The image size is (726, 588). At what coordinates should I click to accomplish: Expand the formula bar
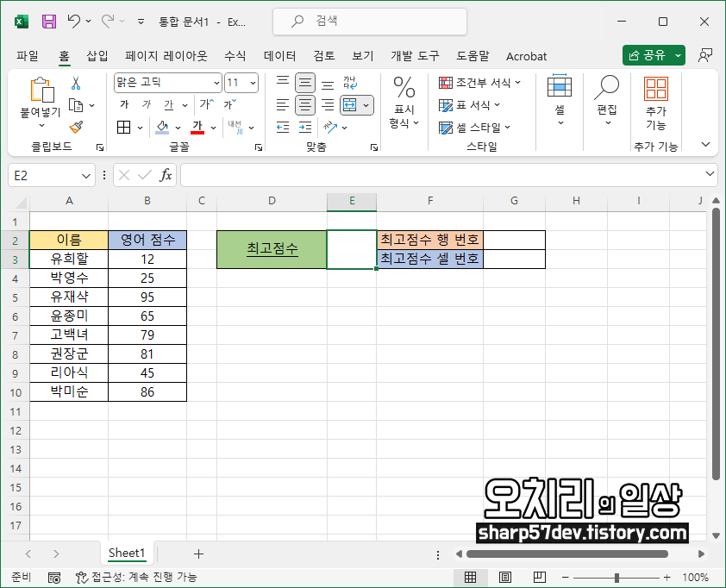pos(710,174)
